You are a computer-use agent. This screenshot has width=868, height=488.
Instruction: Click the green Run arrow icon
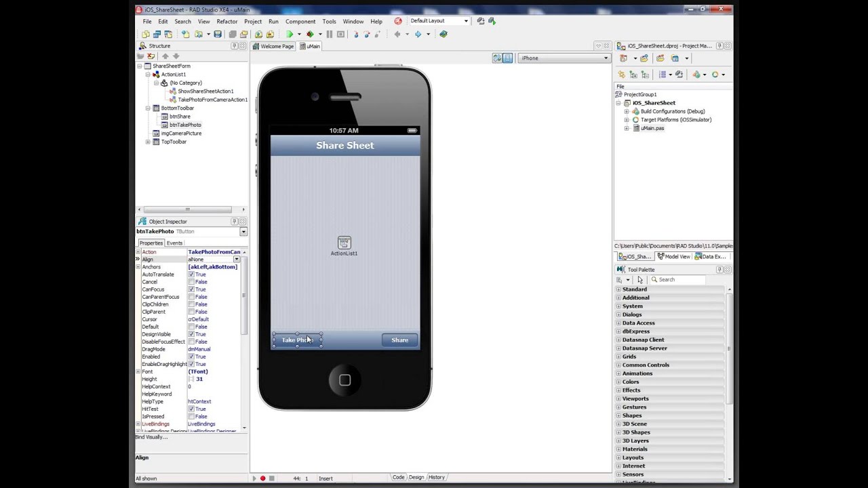tap(290, 34)
